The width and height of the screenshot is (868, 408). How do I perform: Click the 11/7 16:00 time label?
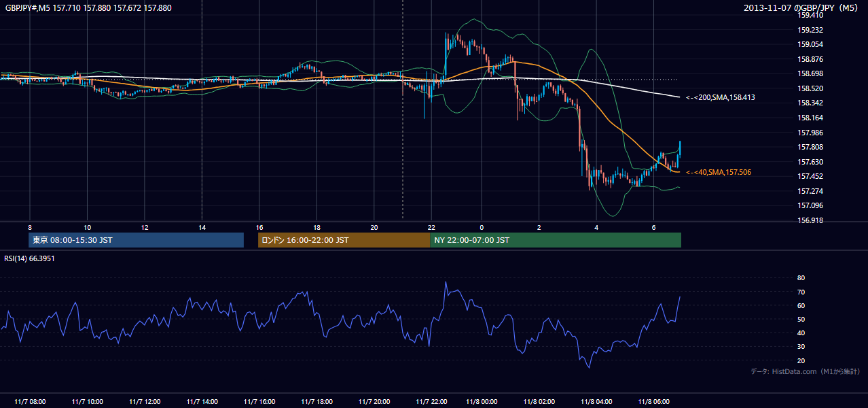pyautogui.click(x=259, y=402)
